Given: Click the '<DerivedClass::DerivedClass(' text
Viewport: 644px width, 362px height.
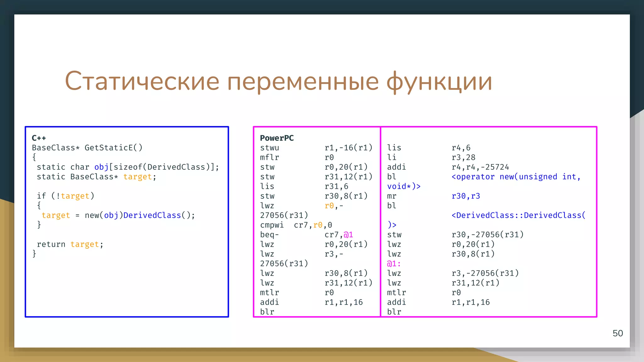Looking at the screenshot, I should (x=519, y=215).
